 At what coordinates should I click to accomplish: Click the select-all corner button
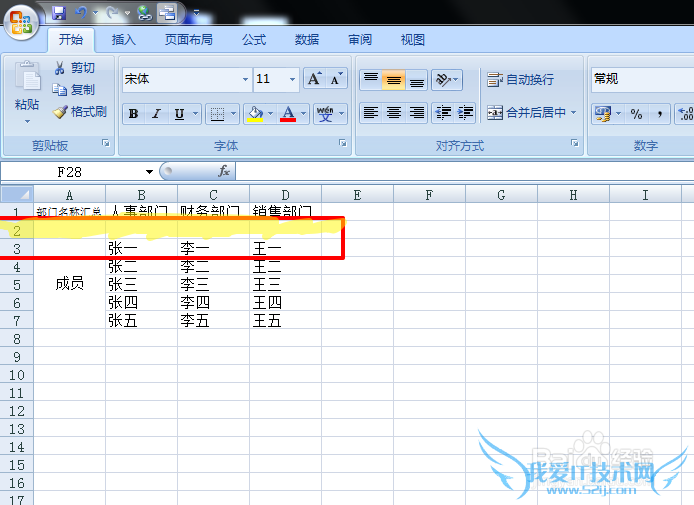[17, 194]
